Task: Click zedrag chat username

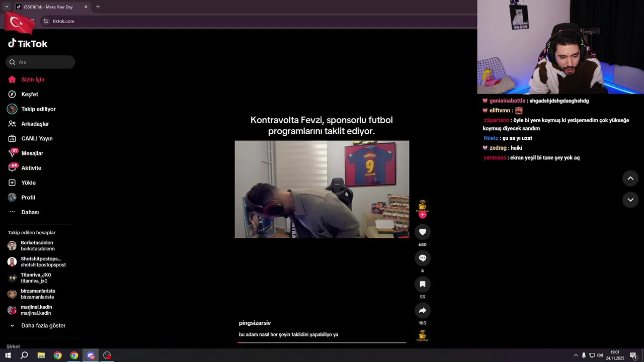Action: tap(498, 148)
